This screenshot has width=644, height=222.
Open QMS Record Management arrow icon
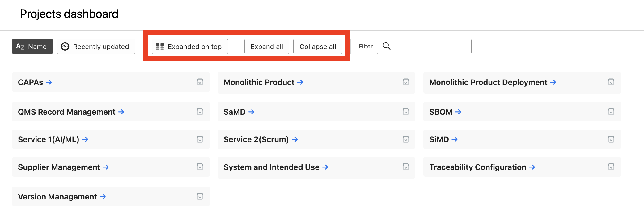click(121, 112)
